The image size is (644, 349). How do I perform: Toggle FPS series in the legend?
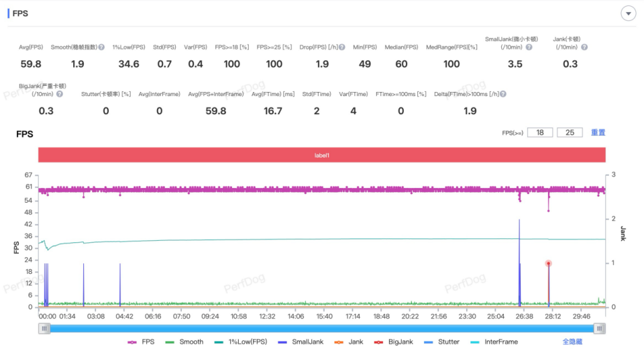pos(141,342)
